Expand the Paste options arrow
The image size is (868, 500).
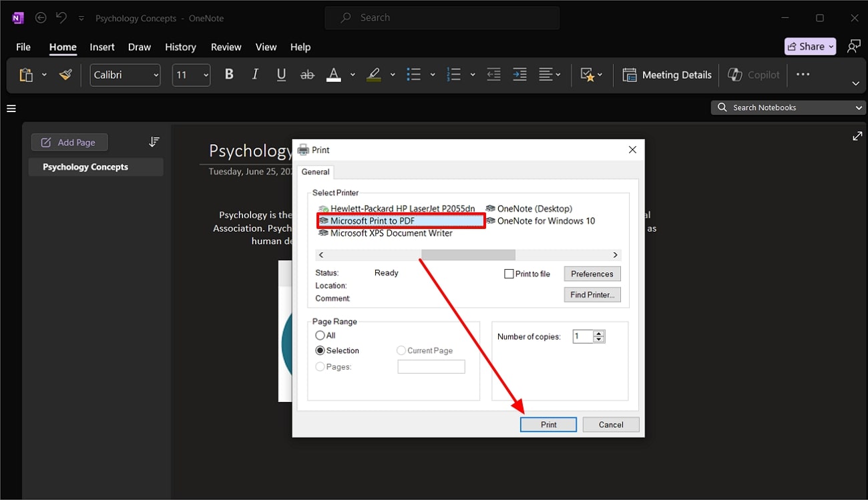(x=44, y=75)
